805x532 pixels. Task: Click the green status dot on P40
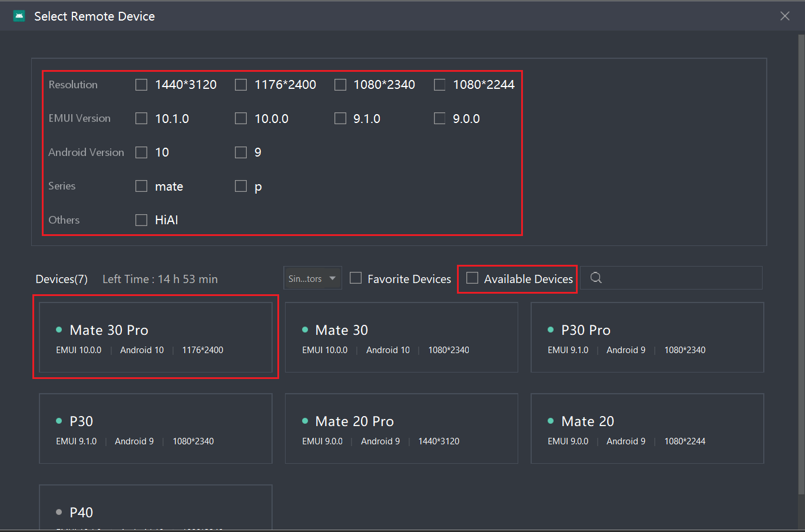59,512
